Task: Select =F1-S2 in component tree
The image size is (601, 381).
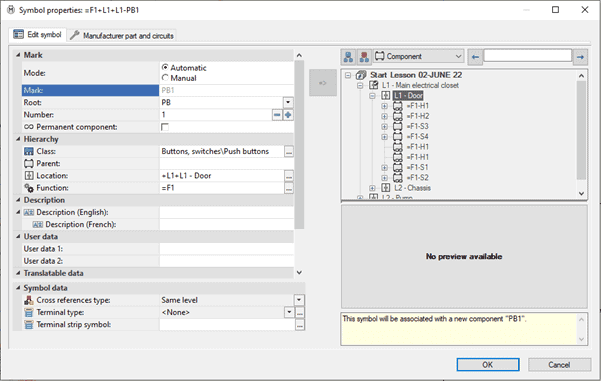Action: 417,177
